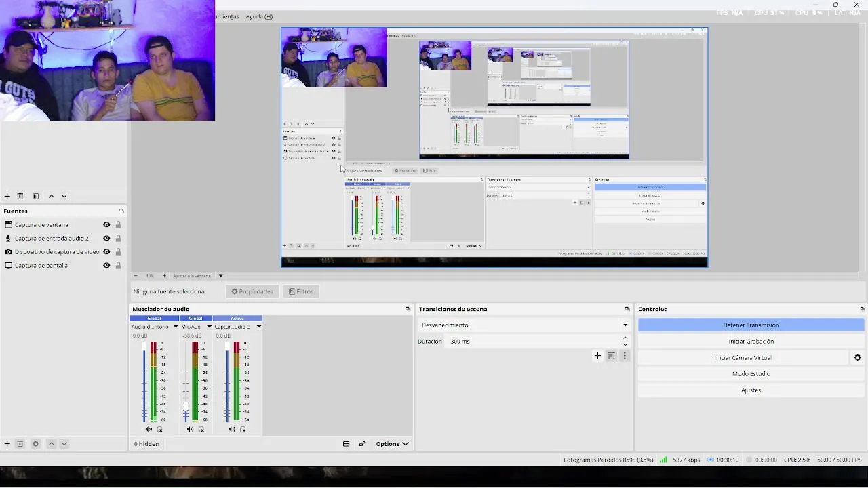Image resolution: width=868 pixels, height=488 pixels.
Task: Enable Modo Estudio
Action: pyautogui.click(x=751, y=374)
